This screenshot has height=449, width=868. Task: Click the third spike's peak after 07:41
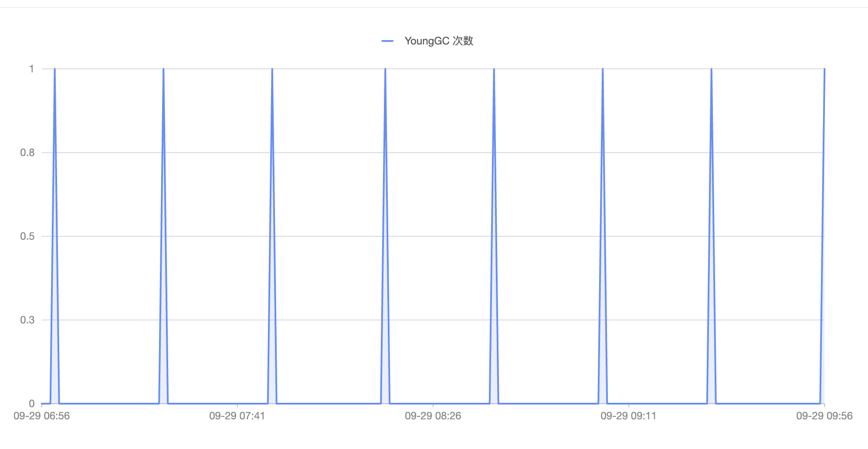(x=272, y=69)
